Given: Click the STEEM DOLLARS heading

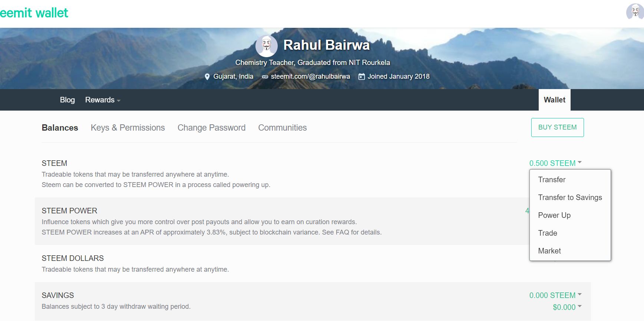Looking at the screenshot, I should tap(73, 258).
